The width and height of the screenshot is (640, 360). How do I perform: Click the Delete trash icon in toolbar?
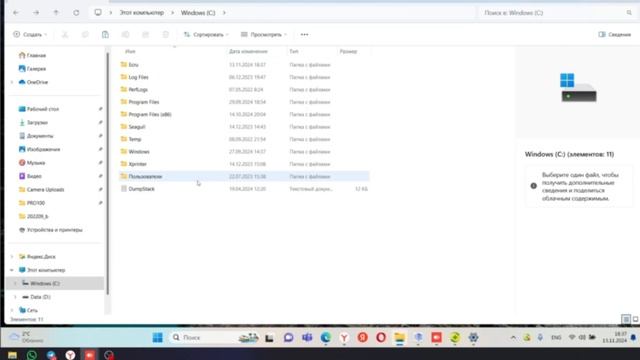(x=165, y=35)
